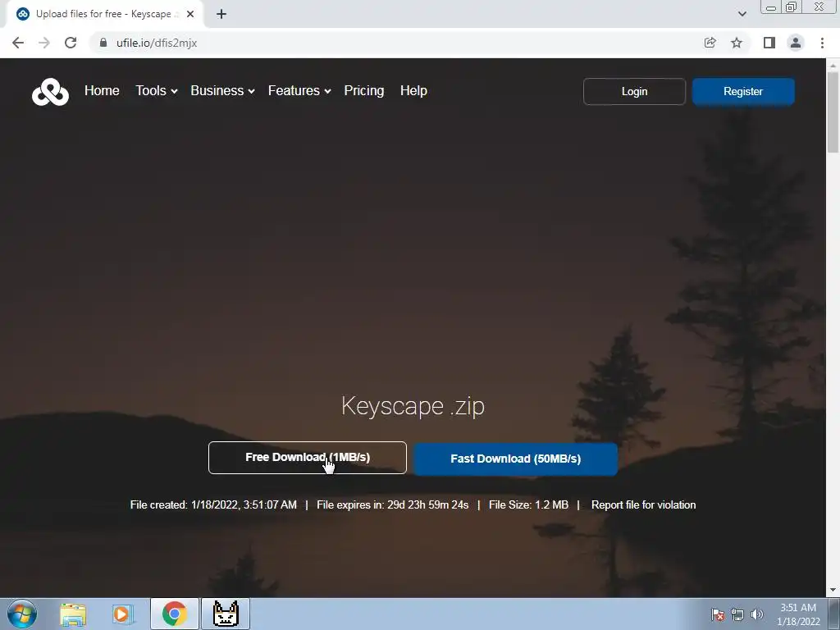This screenshot has height=630, width=840.
Task: Reload the page with the refresh icon
Action: (71, 43)
